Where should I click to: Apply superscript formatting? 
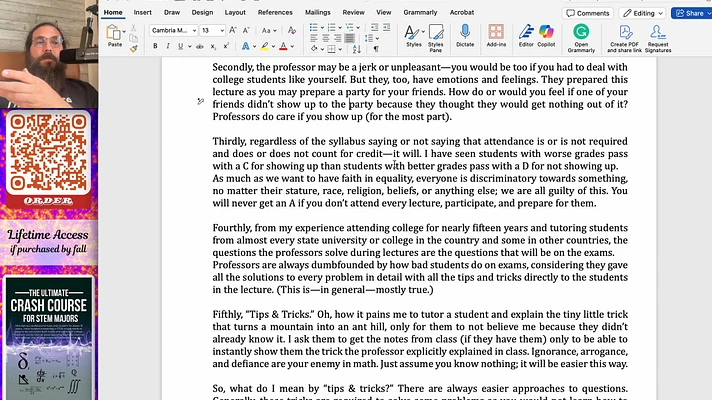pos(226,46)
